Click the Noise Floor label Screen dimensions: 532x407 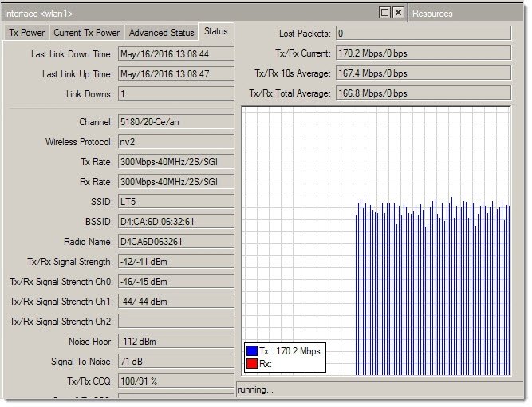coord(91,342)
